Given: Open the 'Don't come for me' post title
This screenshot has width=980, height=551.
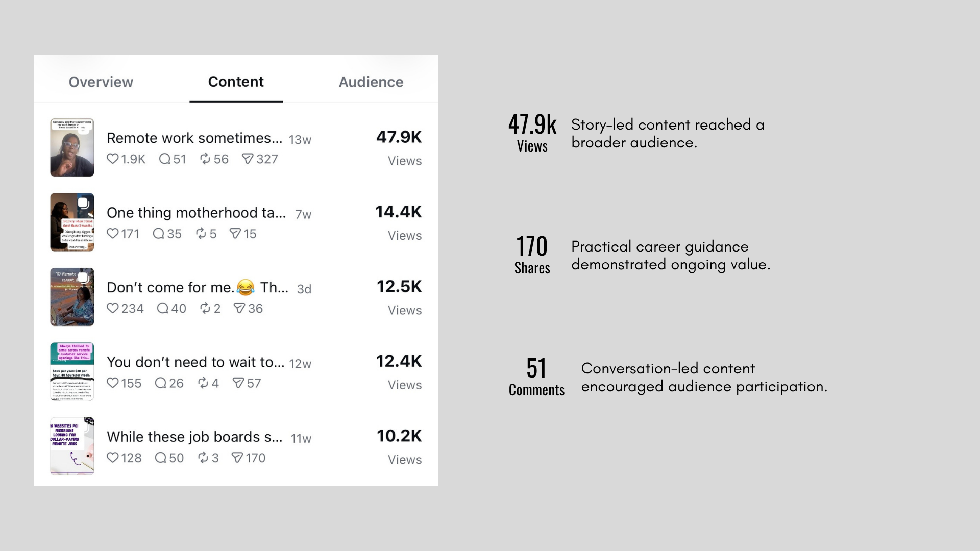Looking at the screenshot, I should pyautogui.click(x=198, y=287).
